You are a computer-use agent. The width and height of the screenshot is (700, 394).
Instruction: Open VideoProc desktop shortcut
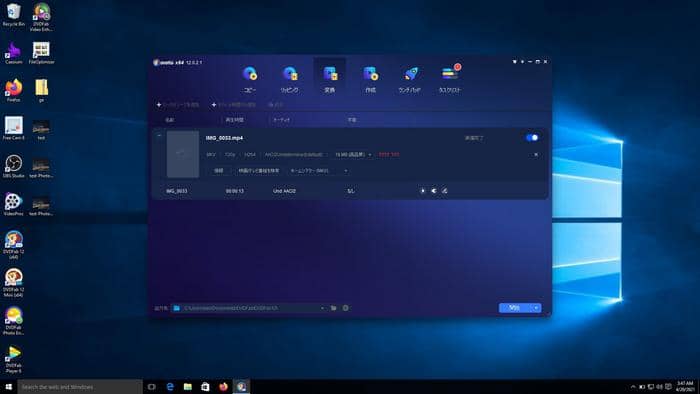coord(13,204)
